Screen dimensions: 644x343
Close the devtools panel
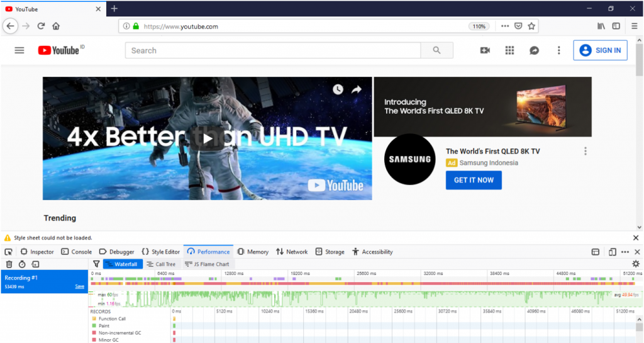[x=637, y=252]
